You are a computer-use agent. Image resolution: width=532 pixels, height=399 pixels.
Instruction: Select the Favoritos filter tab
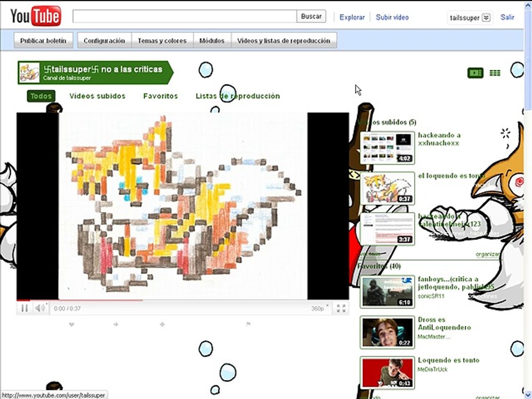pos(161,96)
